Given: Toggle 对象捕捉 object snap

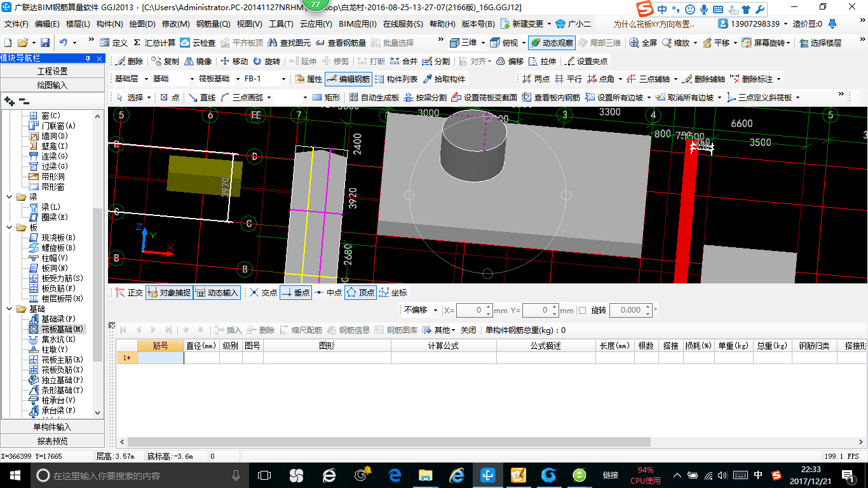Looking at the screenshot, I should pos(169,292).
